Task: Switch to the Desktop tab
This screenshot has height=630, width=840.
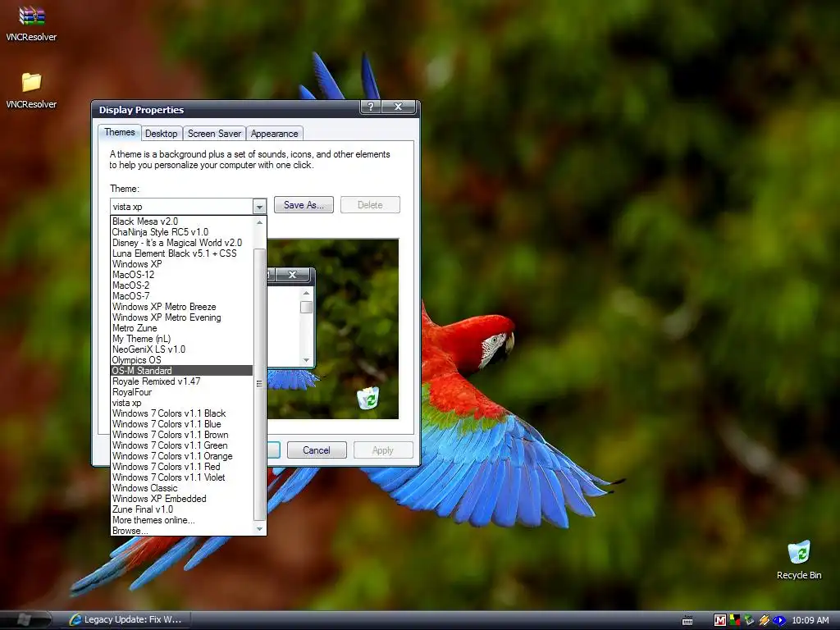Action: (161, 134)
